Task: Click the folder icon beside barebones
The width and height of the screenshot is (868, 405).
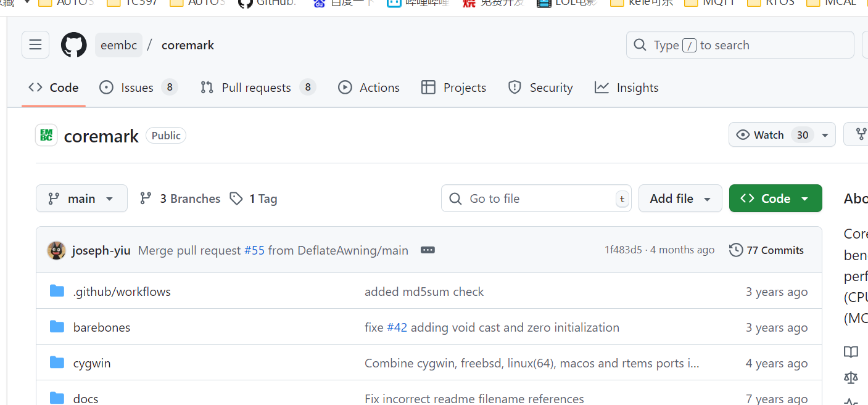Action: [57, 327]
